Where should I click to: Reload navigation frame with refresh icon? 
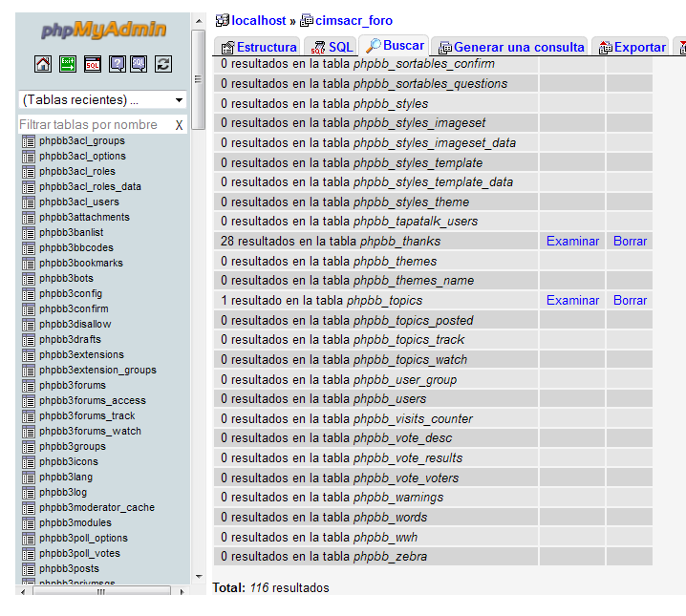tap(163, 64)
